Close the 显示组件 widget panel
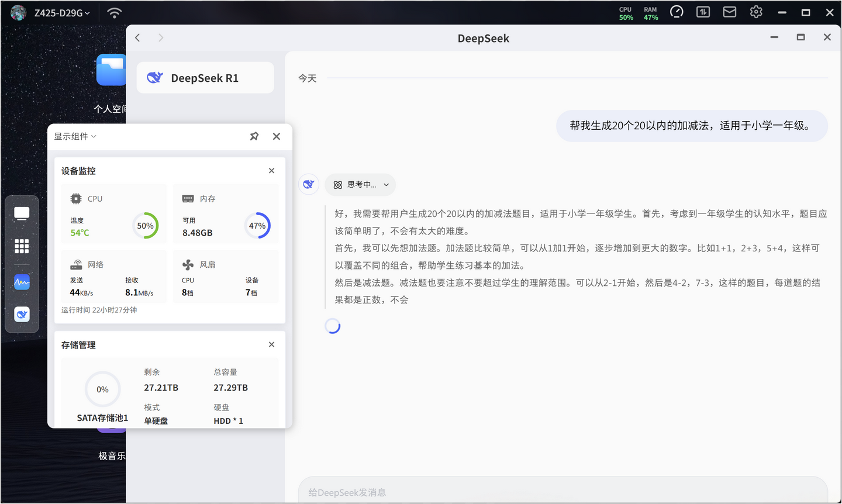This screenshot has width=842, height=504. 277,136
